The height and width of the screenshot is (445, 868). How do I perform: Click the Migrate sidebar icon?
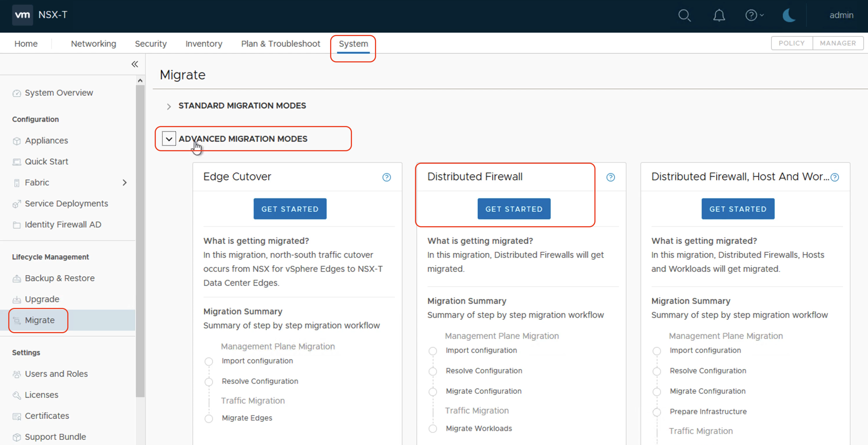tap(16, 321)
